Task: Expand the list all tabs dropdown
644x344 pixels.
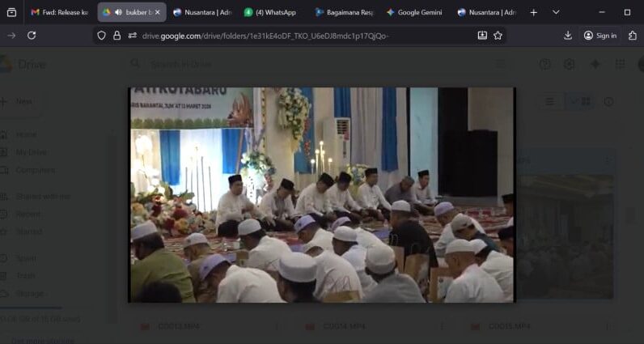Action: pyautogui.click(x=556, y=12)
